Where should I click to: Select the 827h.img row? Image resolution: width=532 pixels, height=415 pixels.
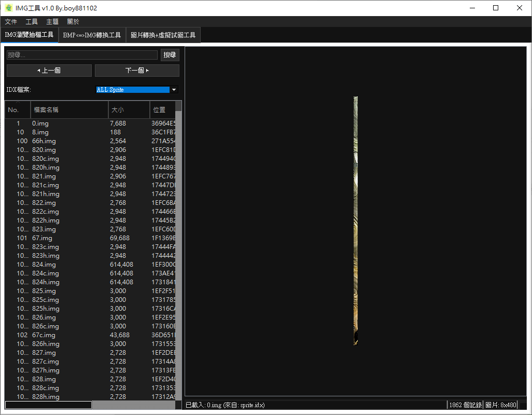[x=91, y=370]
